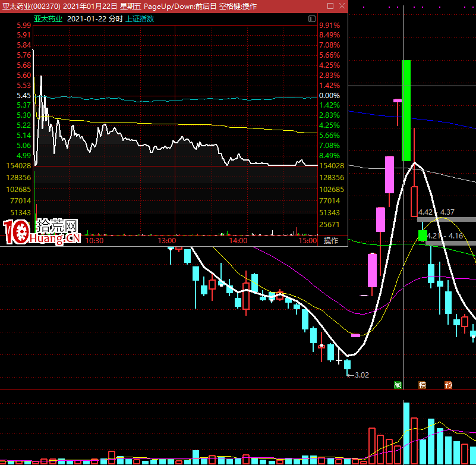Click the 5.99 upper limit price label
Screen dimensions: 476x465
pos(24,26)
